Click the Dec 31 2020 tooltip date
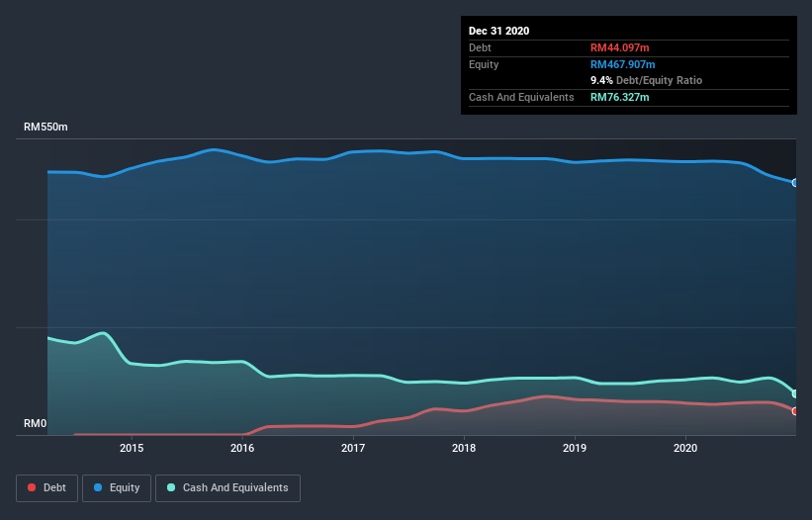Screen dimensions: 812x520 click(498, 31)
